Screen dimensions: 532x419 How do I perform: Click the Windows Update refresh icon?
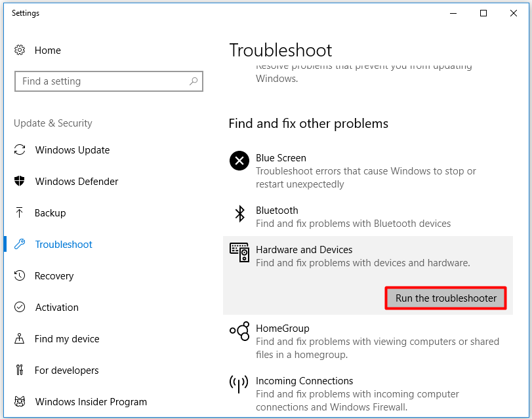coord(20,150)
